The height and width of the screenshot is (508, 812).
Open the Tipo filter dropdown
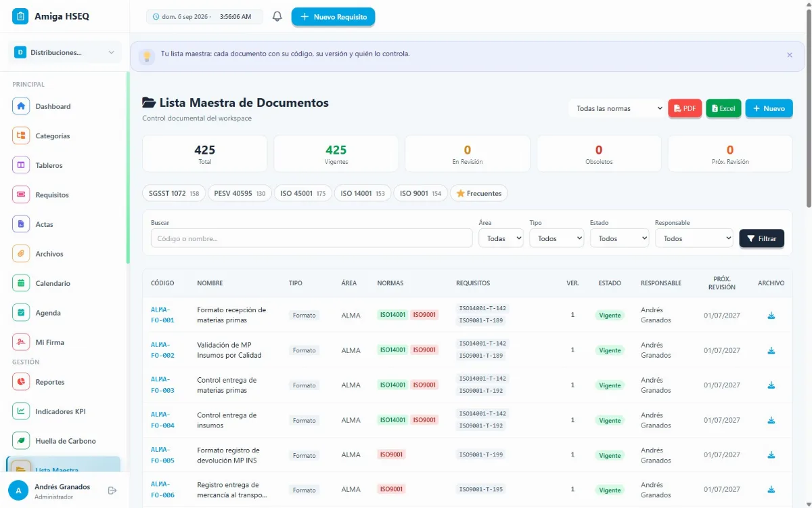(x=556, y=238)
